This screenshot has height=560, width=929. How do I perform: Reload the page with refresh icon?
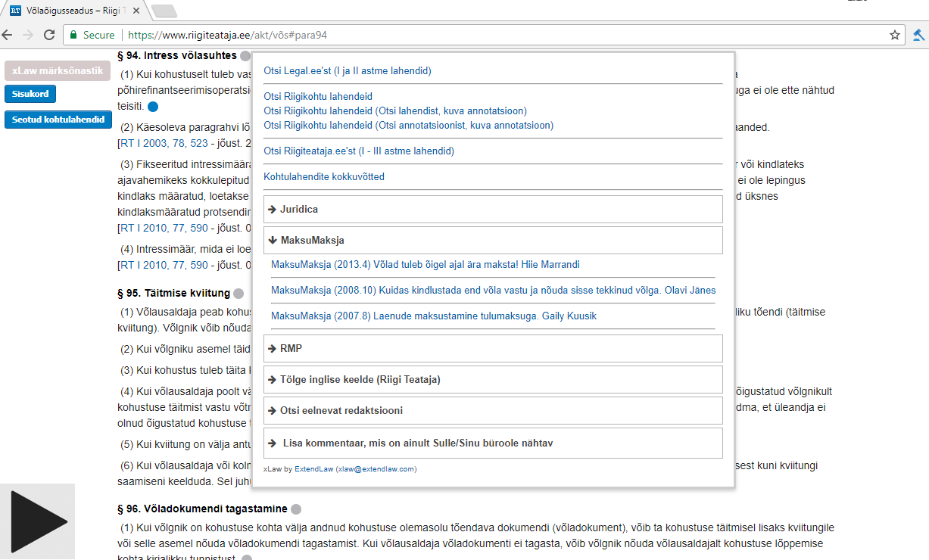click(49, 35)
